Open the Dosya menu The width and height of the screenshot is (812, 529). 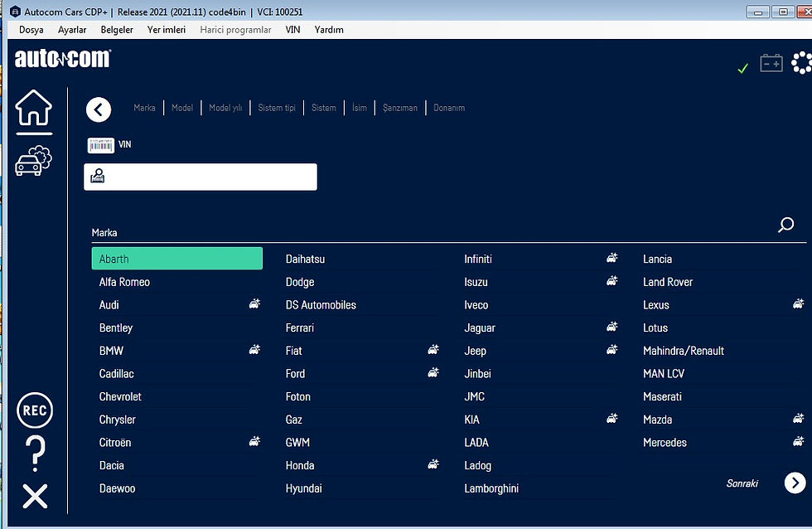pyautogui.click(x=31, y=30)
